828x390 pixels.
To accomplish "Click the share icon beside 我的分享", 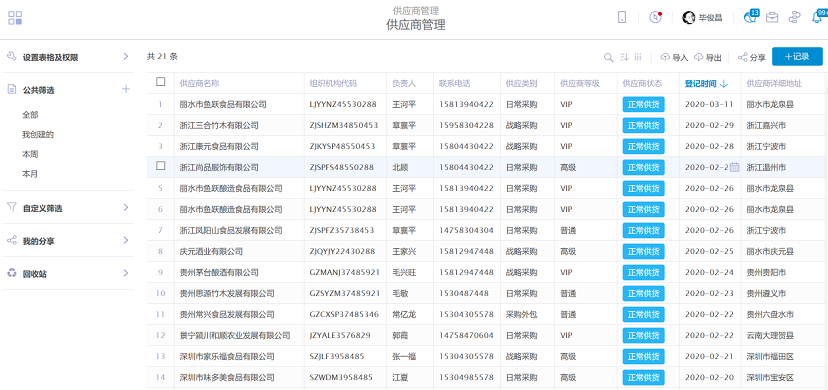I will (12, 241).
